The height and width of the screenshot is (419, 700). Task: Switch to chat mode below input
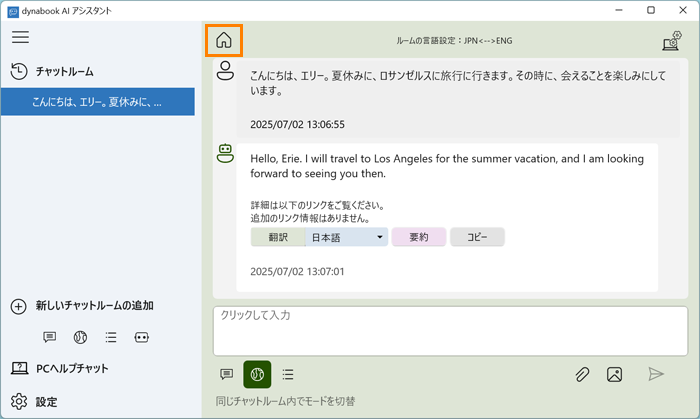227,374
